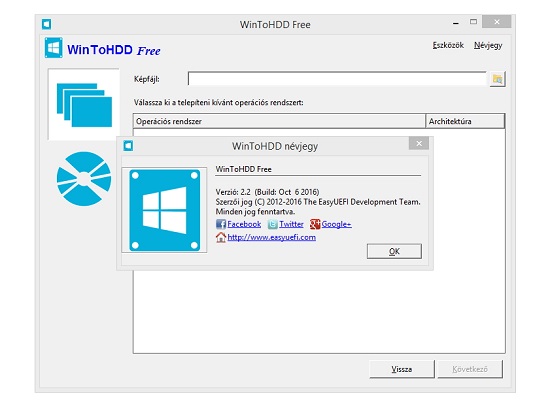
Task: Open the Facebook link
Action: point(244,224)
